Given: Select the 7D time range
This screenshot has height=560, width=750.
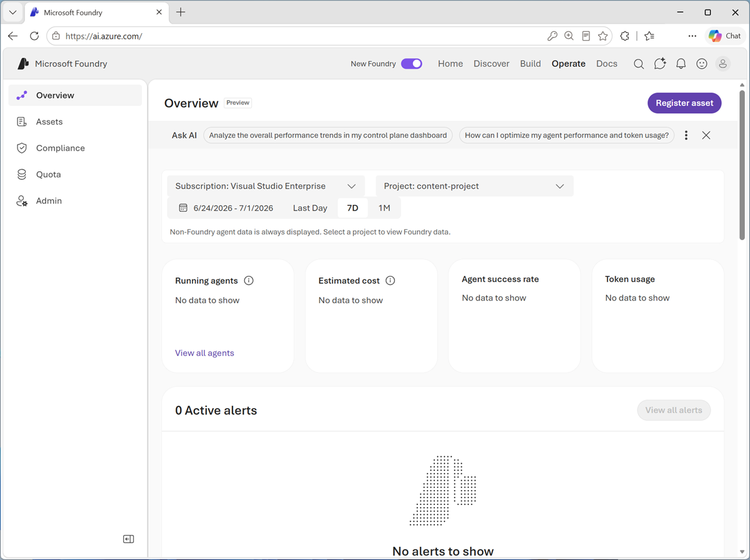Looking at the screenshot, I should [352, 208].
